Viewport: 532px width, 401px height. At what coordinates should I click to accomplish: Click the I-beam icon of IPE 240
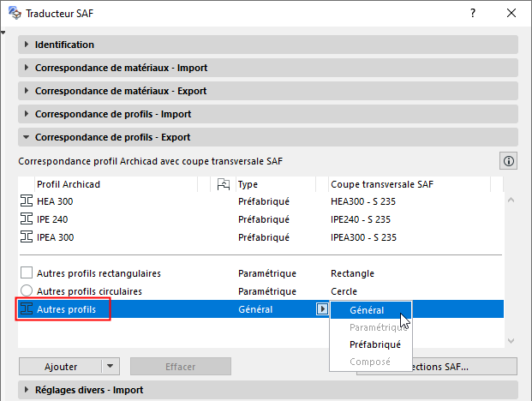click(27, 218)
